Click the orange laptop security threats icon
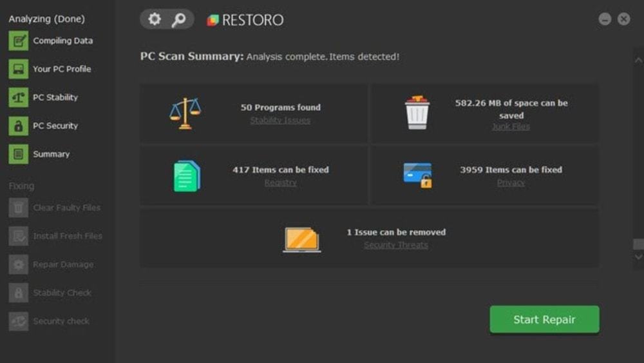Screen dimensions: 644x363 pyautogui.click(x=302, y=240)
